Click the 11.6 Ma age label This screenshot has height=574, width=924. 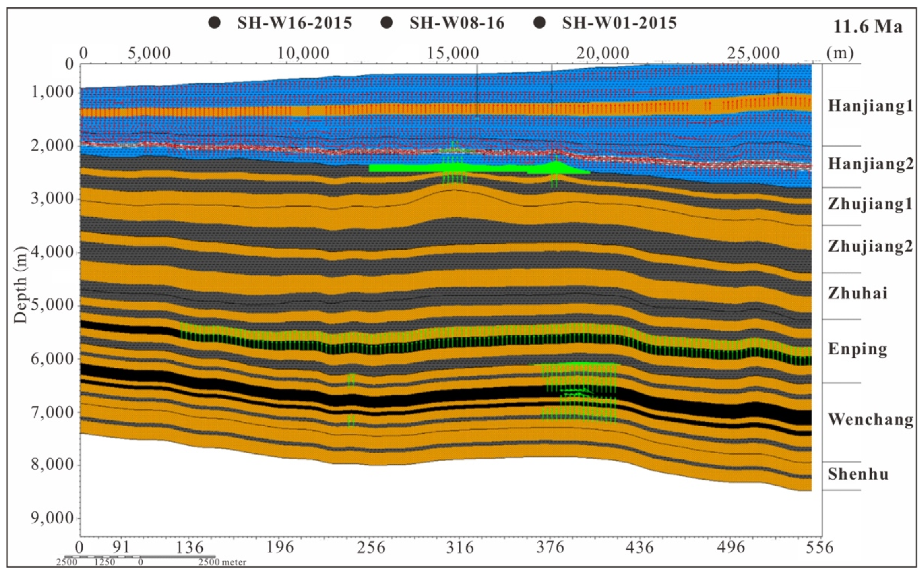867,26
